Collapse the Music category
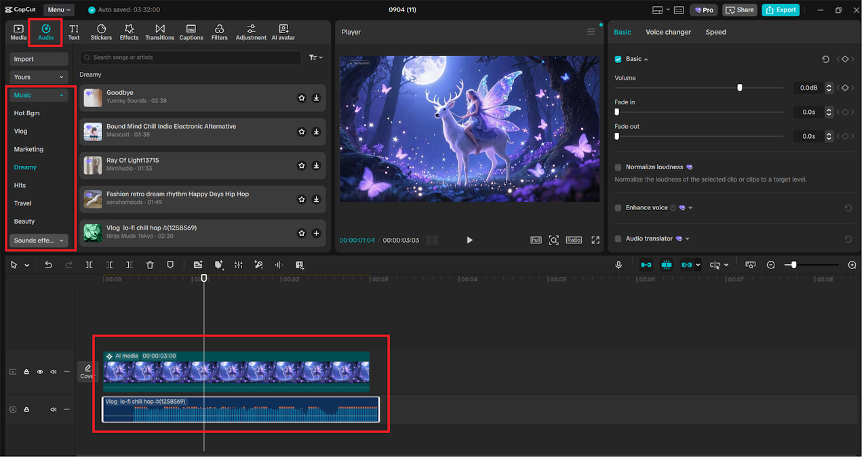868x458 pixels. coord(39,96)
